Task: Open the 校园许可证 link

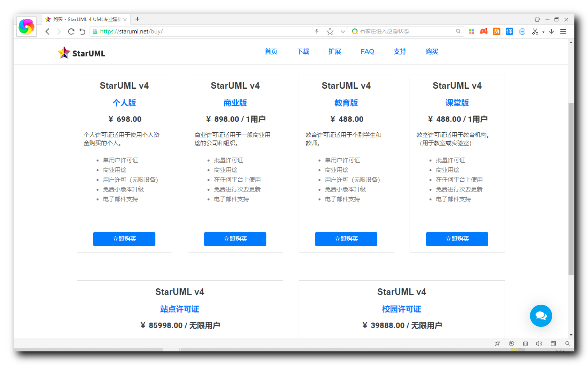Action: (x=402, y=309)
